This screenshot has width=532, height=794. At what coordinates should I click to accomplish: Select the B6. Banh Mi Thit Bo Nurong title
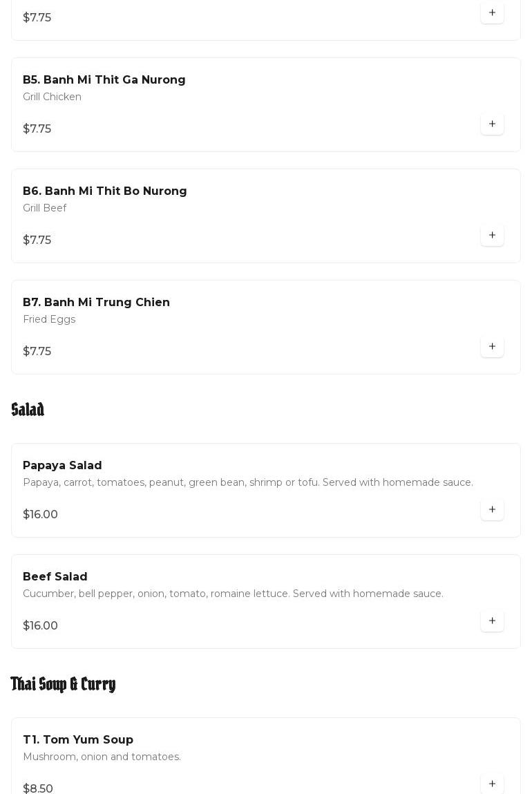pyautogui.click(x=105, y=191)
